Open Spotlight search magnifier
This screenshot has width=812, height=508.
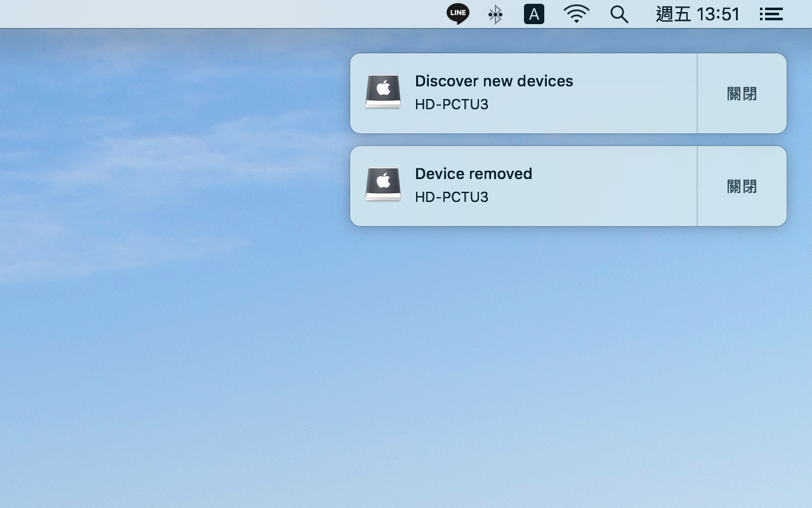point(619,14)
